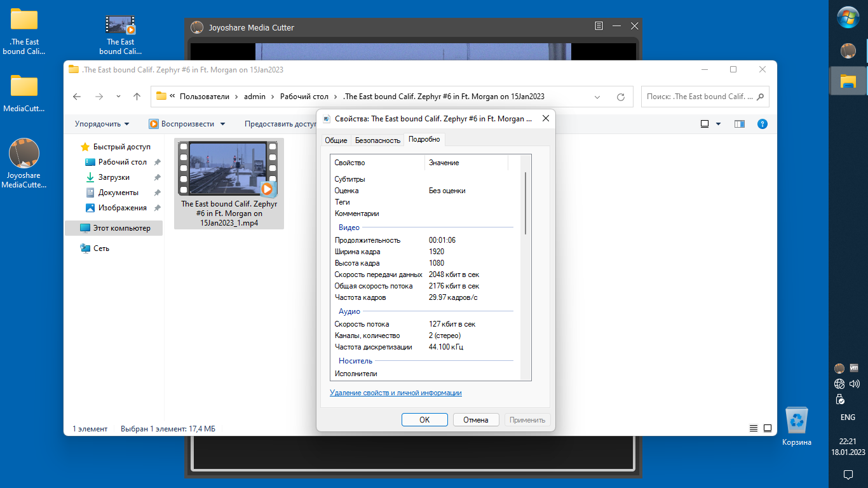This screenshot has width=868, height=488.
Task: Click the Explorer back arrow
Action: [77, 97]
